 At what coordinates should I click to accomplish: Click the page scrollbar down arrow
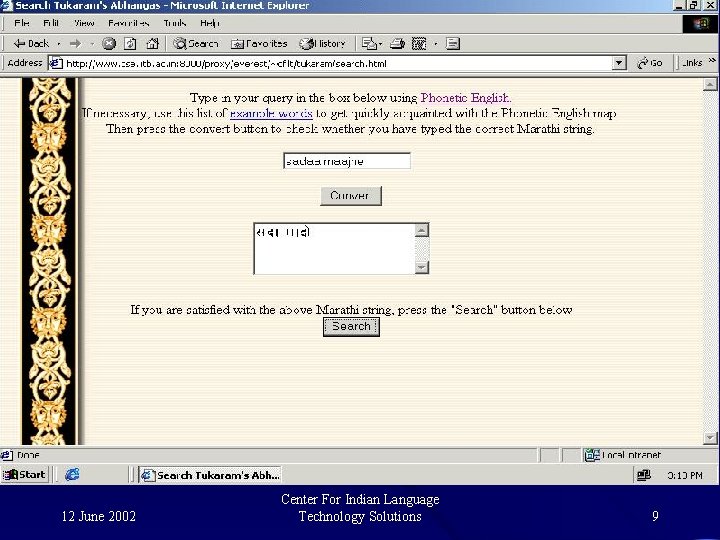click(710, 438)
